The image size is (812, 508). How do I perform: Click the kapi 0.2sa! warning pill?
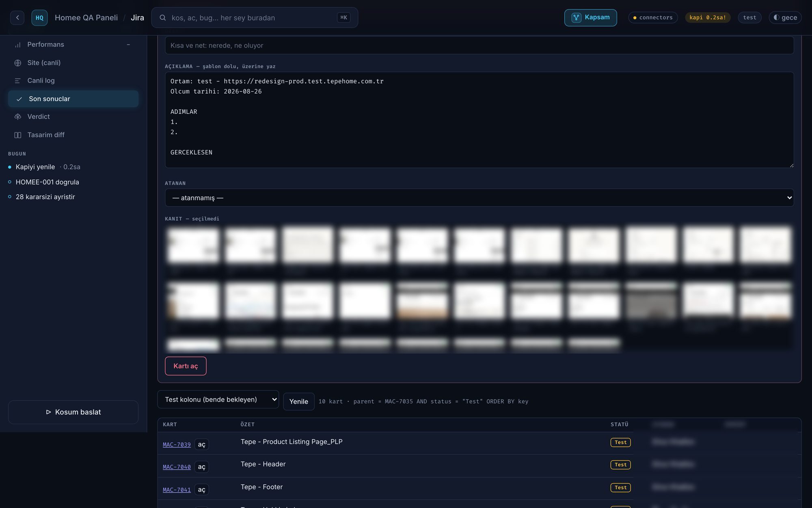coord(708,17)
